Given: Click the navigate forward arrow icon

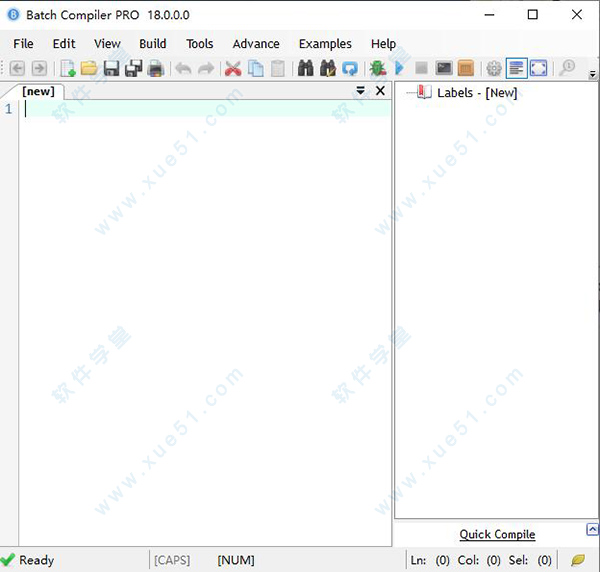Looking at the screenshot, I should click(x=39, y=68).
